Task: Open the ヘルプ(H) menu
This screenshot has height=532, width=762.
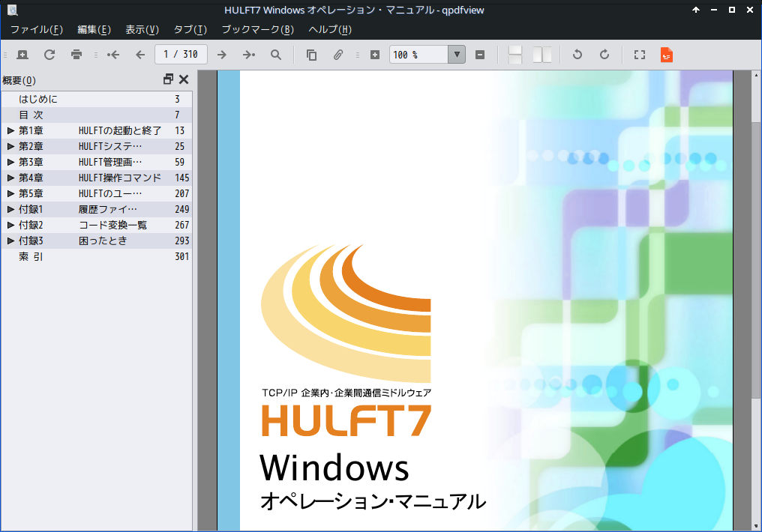Action: pyautogui.click(x=330, y=30)
